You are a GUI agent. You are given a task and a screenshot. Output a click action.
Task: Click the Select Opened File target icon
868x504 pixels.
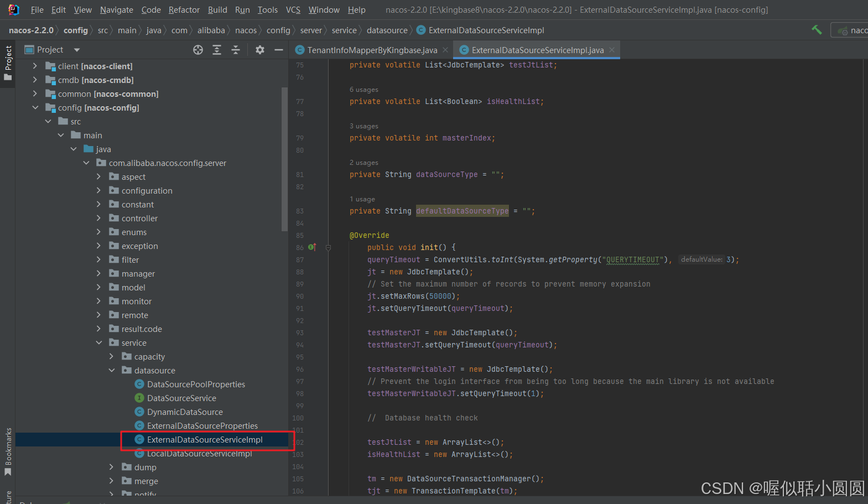[x=198, y=50]
